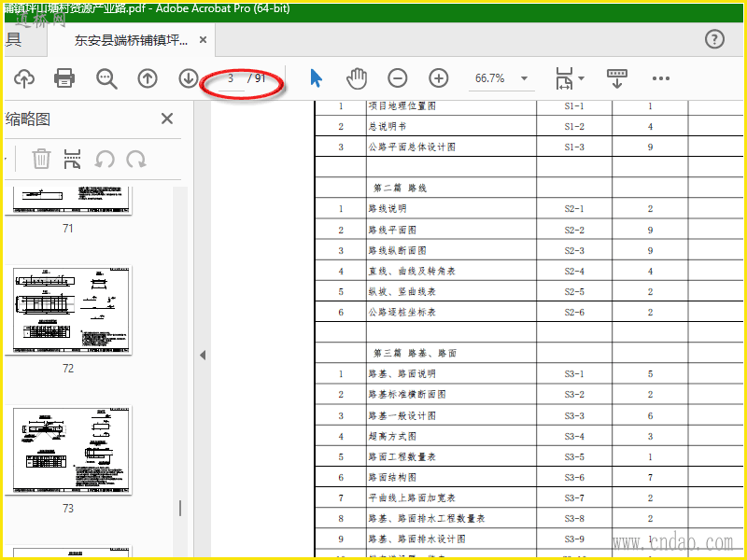The image size is (747, 560).
Task: Click the S3-8 drawing number cell
Action: [x=574, y=518]
